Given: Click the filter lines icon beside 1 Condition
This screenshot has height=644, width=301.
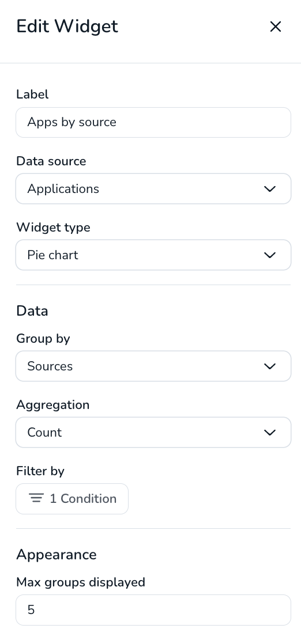Looking at the screenshot, I should click(x=36, y=499).
